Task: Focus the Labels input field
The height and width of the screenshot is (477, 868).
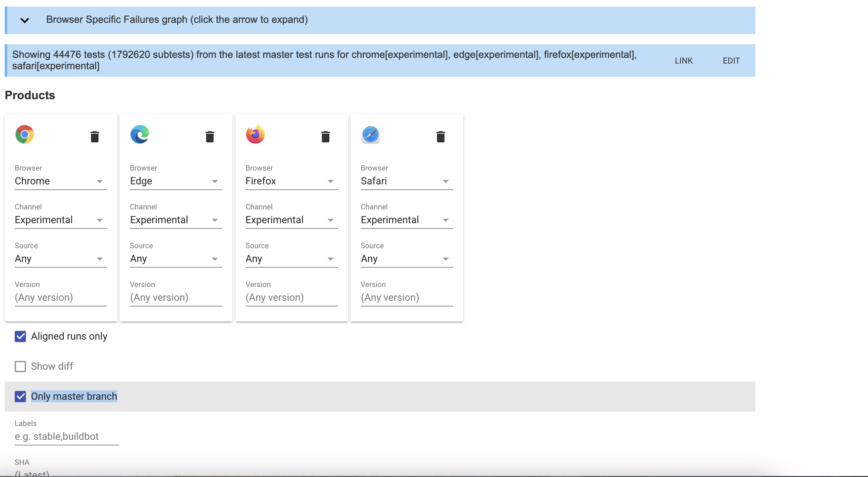Action: click(x=67, y=437)
